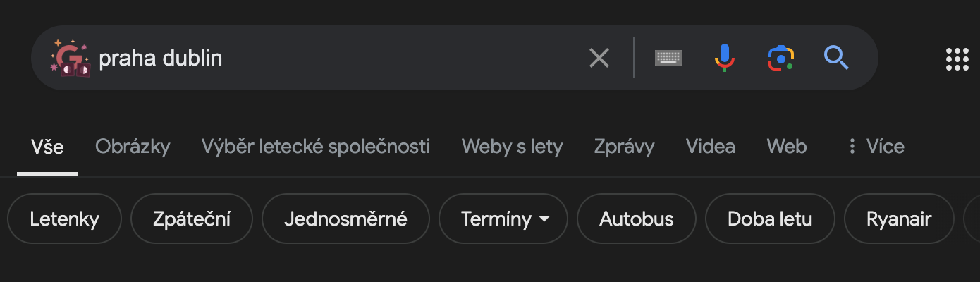Go to the Zprávy tab
Screen dimensions: 980x282
(x=624, y=147)
